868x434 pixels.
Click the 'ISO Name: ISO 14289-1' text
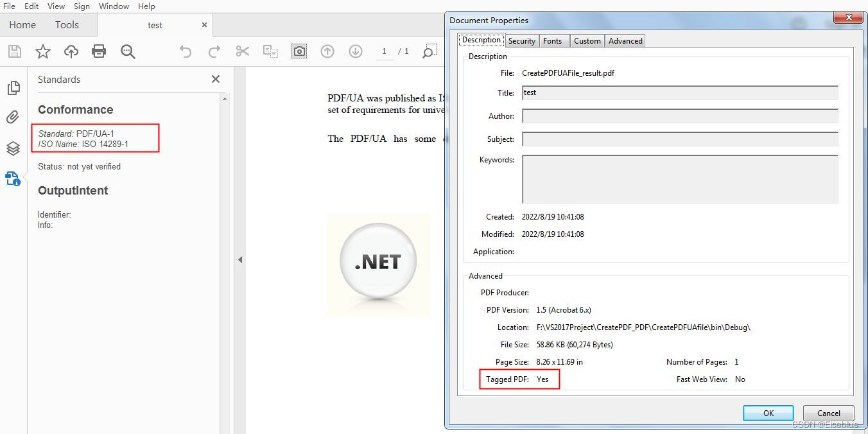click(x=83, y=144)
